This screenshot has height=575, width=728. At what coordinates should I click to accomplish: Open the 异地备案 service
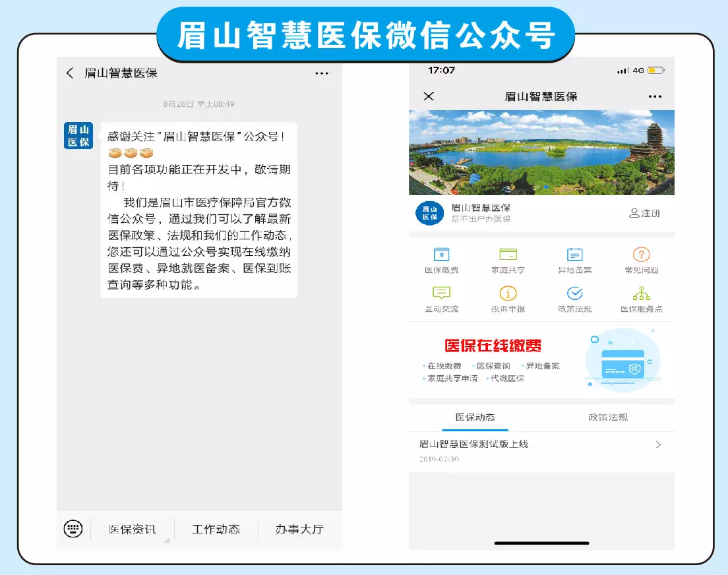[x=575, y=260]
